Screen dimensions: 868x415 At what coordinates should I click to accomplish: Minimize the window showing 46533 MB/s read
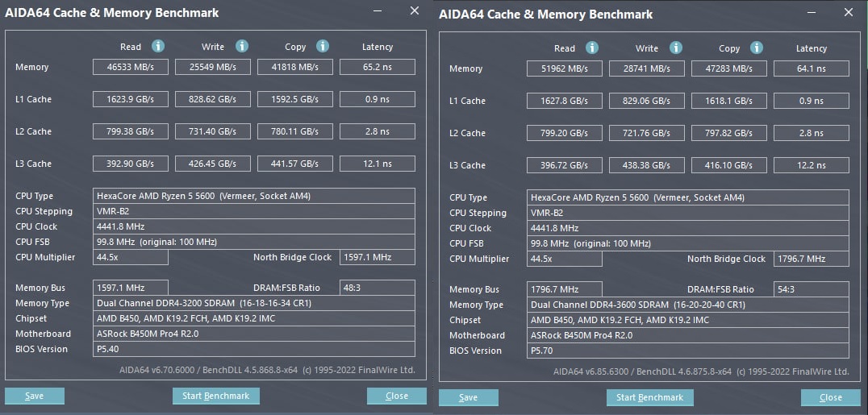pyautogui.click(x=378, y=11)
